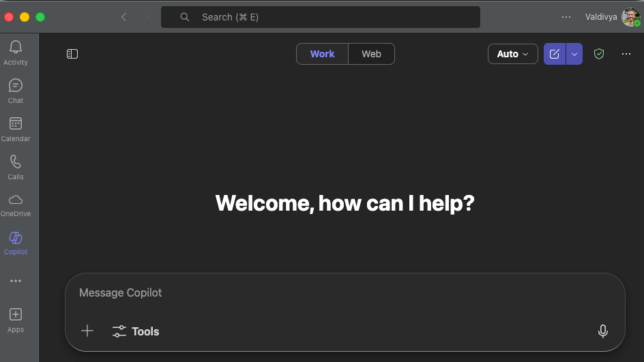Open the Valdivya profile avatar
The image size is (644, 362).
click(630, 17)
